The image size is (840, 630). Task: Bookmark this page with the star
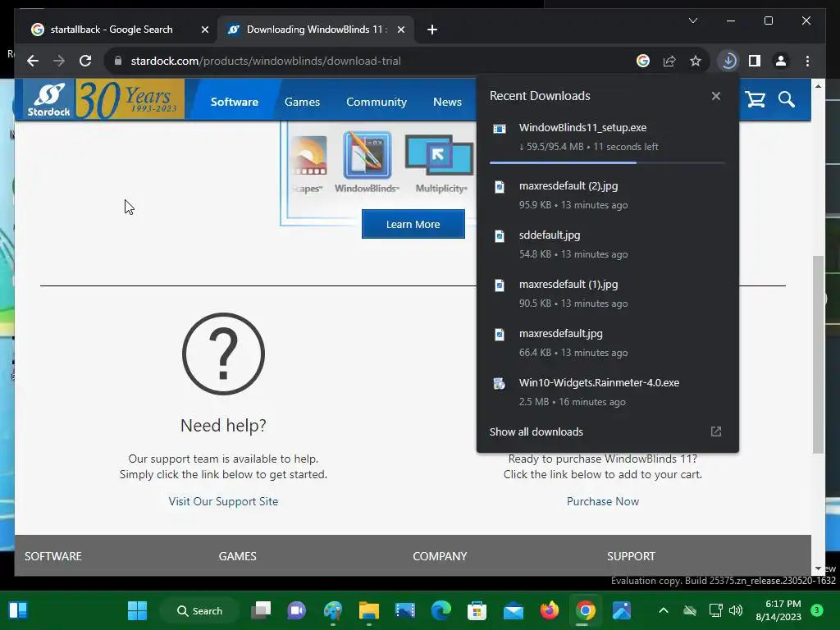coord(696,61)
